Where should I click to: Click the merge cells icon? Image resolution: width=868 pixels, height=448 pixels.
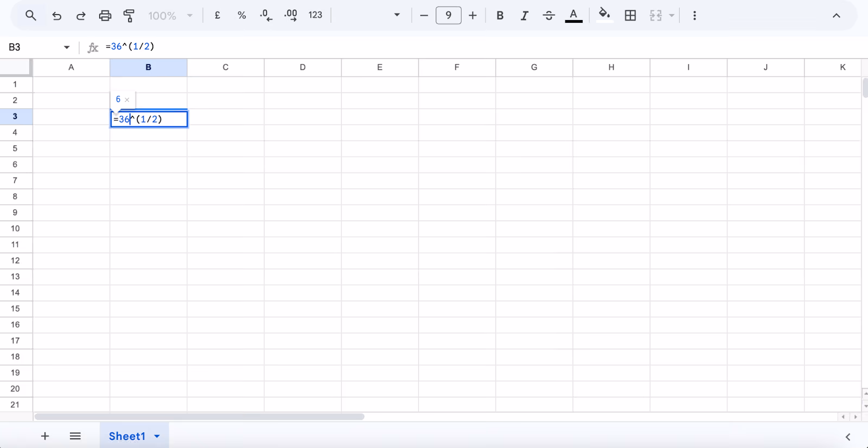pos(656,16)
